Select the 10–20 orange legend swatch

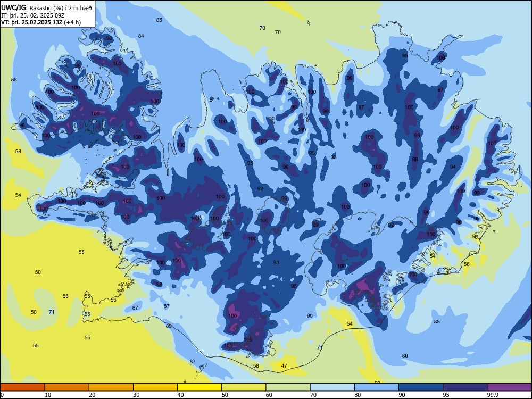[67, 387]
